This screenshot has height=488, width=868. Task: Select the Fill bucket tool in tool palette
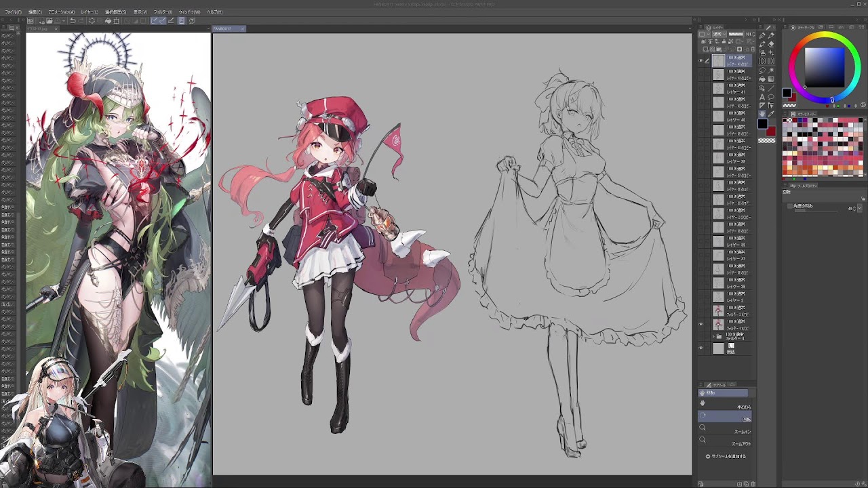coord(762,79)
